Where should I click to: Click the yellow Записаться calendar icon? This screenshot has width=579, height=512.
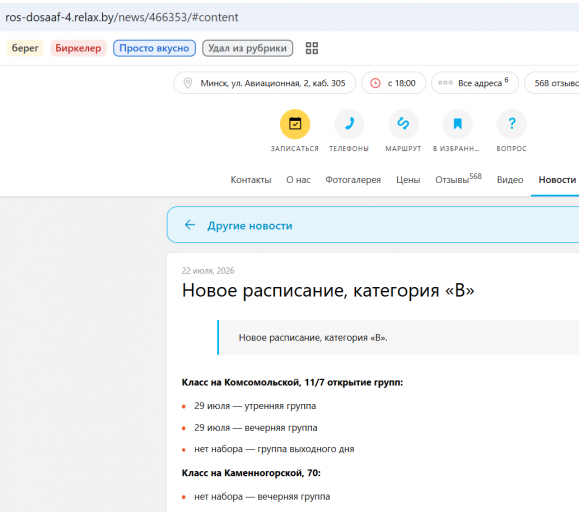[x=295, y=124]
